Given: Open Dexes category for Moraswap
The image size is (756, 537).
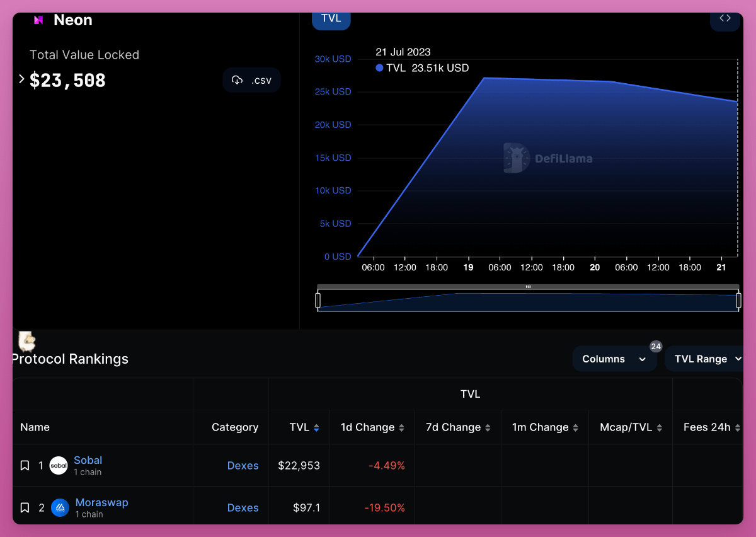Looking at the screenshot, I should (x=243, y=508).
